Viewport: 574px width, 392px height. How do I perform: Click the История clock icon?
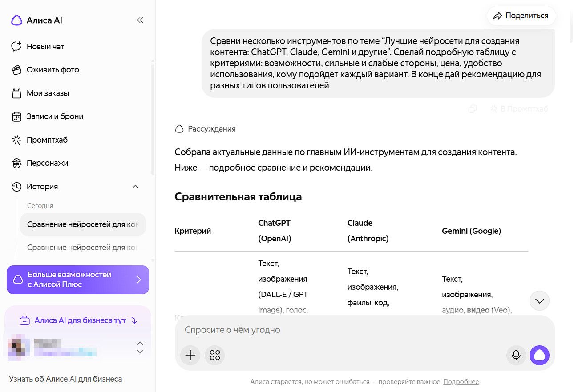(x=16, y=187)
